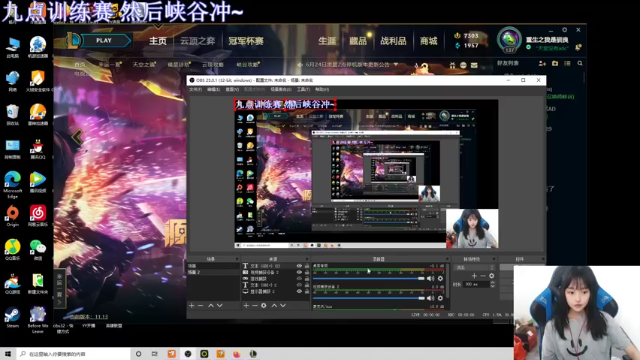Move source down with the down arrow

(x=283, y=305)
